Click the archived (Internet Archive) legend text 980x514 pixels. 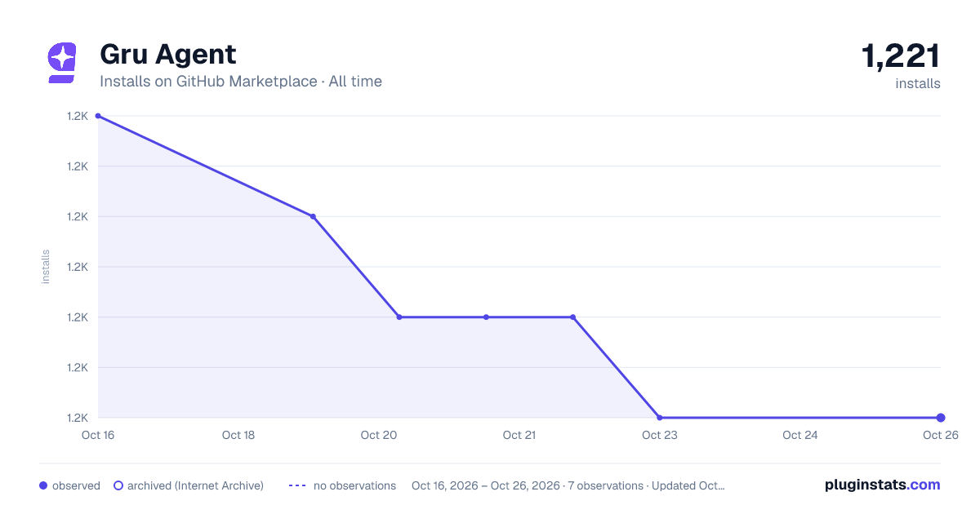[195, 485]
